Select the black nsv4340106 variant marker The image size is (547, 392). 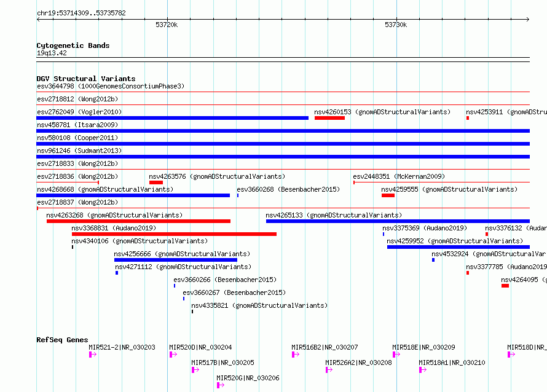tap(73, 247)
